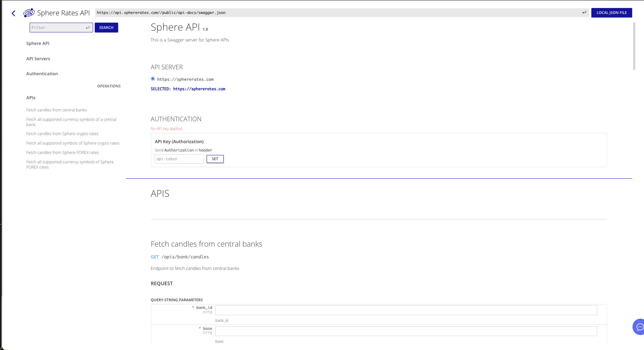Viewport: 644px width, 350px height.
Task: Open APIs section in sidebar
Action: [31, 98]
